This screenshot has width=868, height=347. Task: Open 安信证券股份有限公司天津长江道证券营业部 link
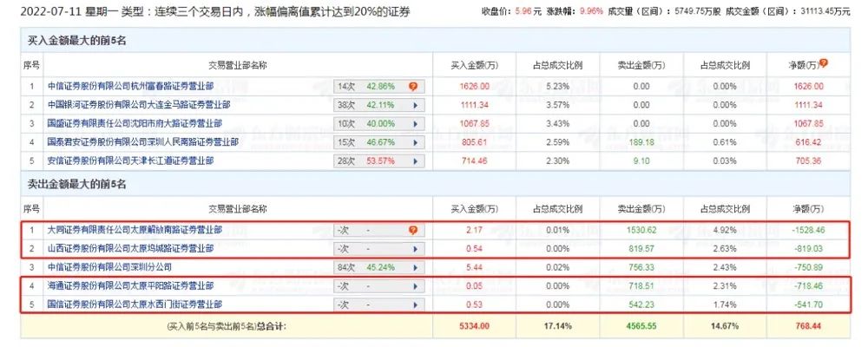131,161
